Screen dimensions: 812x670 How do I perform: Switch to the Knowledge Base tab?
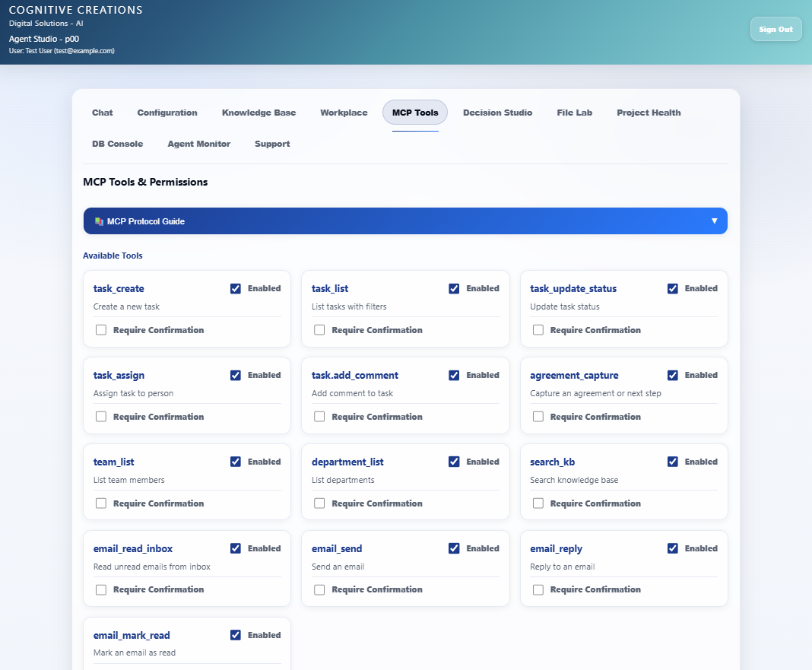[259, 113]
